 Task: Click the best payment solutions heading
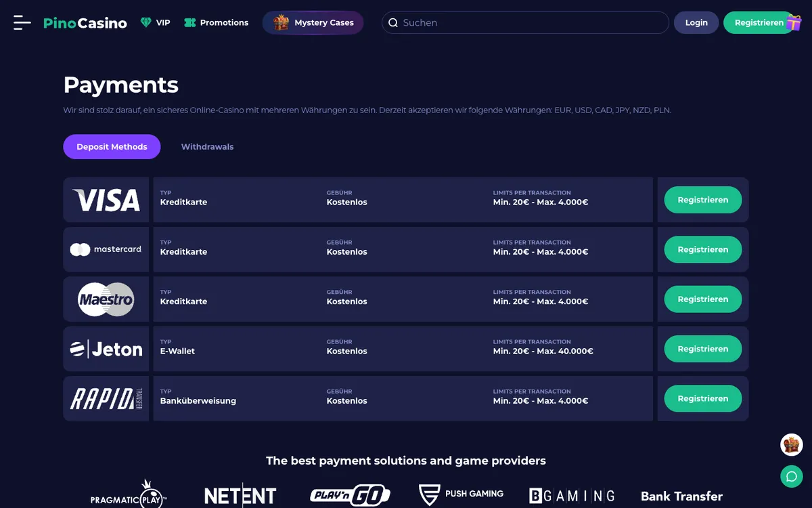406,461
